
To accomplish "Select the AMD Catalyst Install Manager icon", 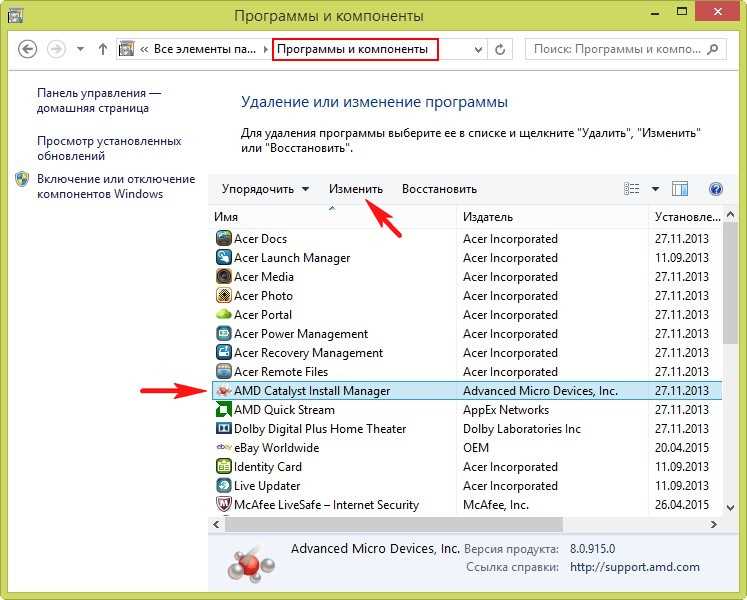I will (223, 391).
